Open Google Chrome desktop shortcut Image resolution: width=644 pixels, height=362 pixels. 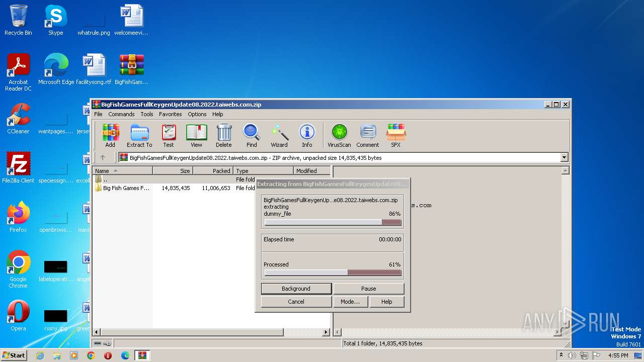tap(18, 269)
